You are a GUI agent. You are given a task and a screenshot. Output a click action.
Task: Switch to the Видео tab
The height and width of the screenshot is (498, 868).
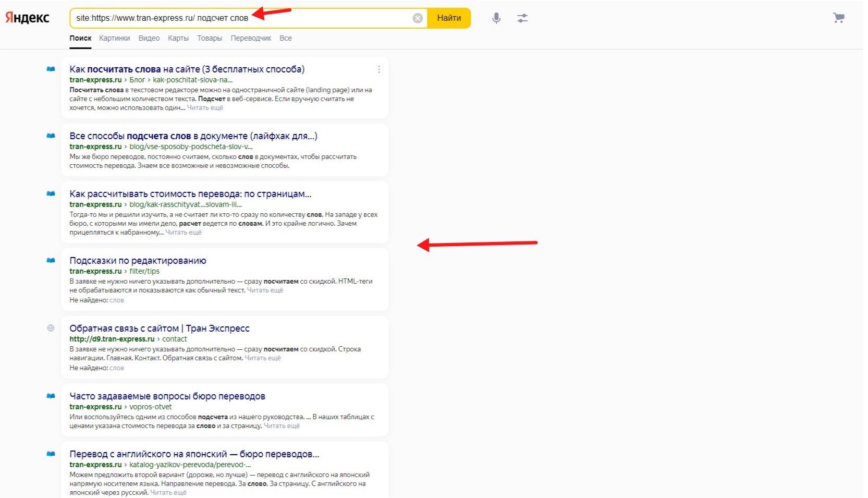pos(149,38)
